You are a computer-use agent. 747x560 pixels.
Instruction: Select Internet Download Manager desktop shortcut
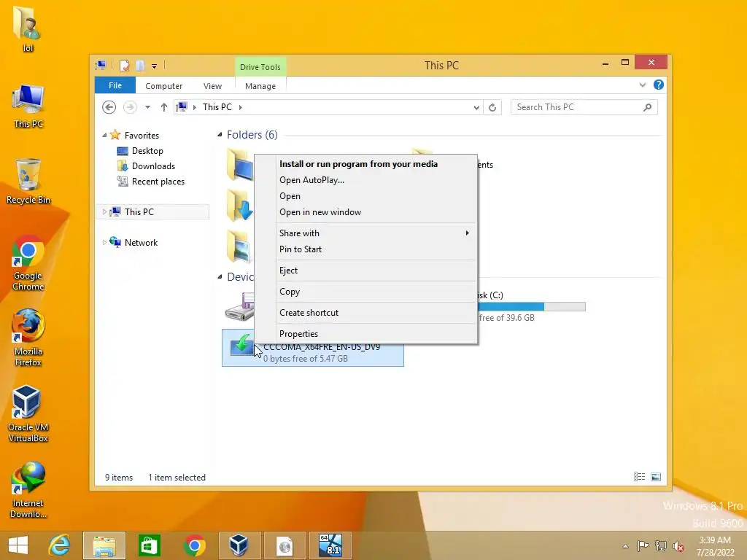pos(28,489)
